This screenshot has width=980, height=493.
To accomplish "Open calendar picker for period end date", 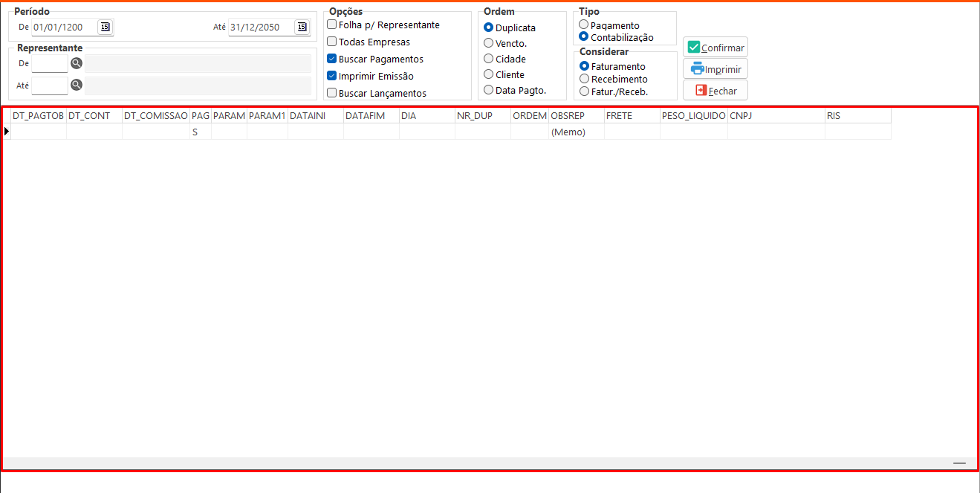I will click(302, 28).
